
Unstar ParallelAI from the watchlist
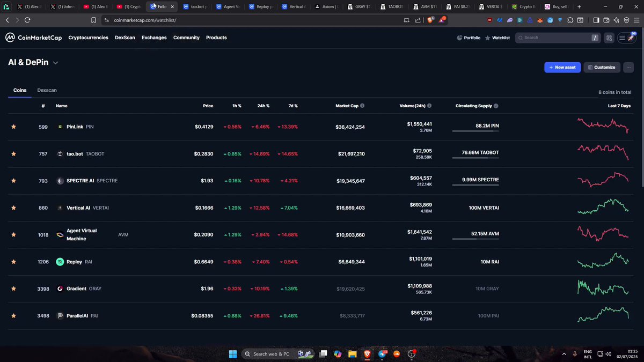coord(13,316)
